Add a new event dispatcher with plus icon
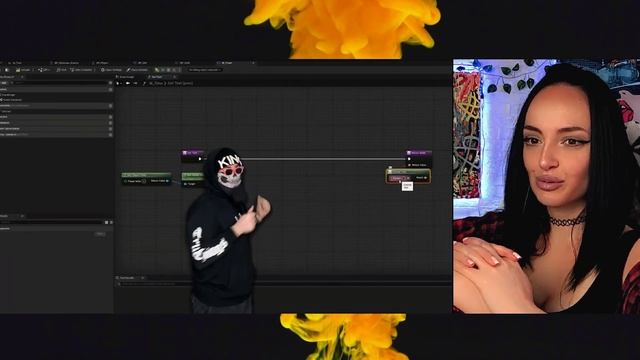 coord(110,129)
